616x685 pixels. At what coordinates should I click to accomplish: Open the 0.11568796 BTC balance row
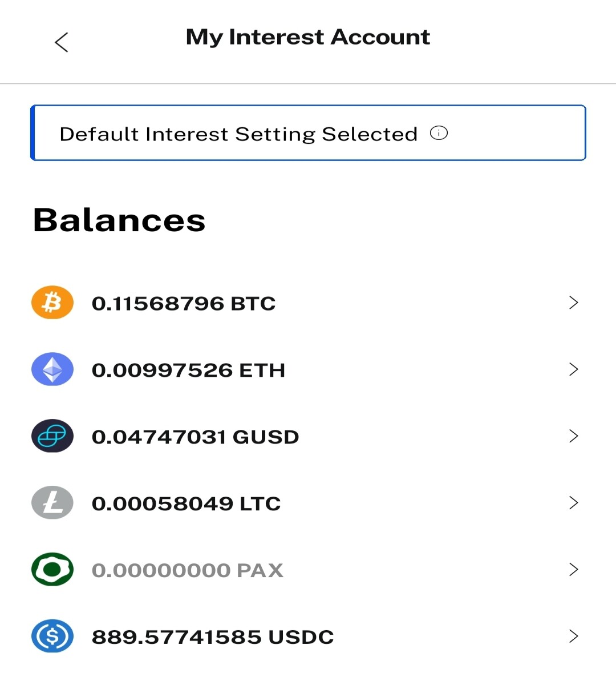point(308,303)
